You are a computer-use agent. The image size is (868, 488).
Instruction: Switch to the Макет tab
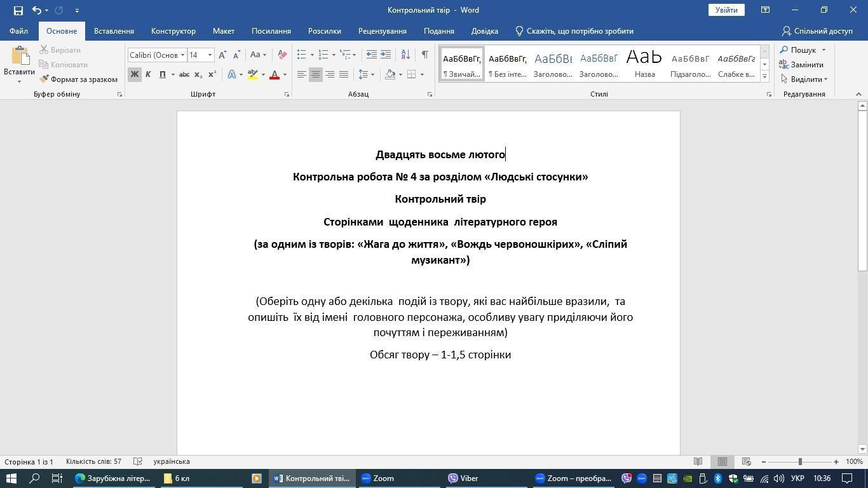[224, 31]
